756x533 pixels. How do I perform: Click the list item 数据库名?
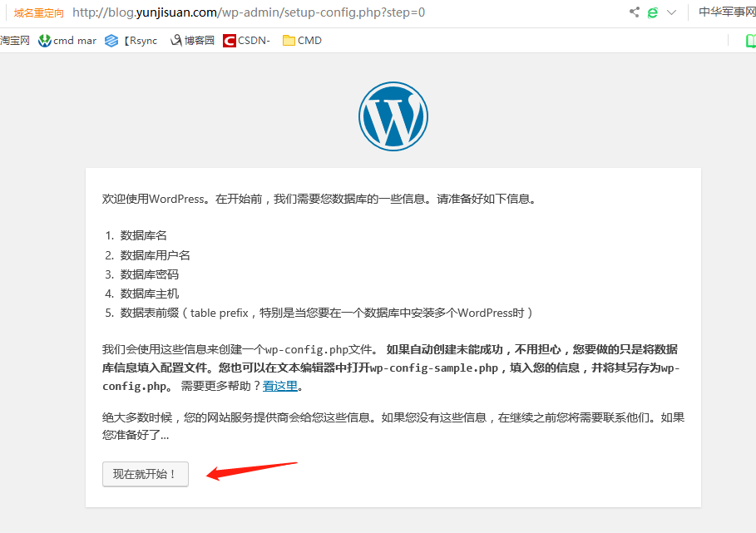pyautogui.click(x=143, y=235)
